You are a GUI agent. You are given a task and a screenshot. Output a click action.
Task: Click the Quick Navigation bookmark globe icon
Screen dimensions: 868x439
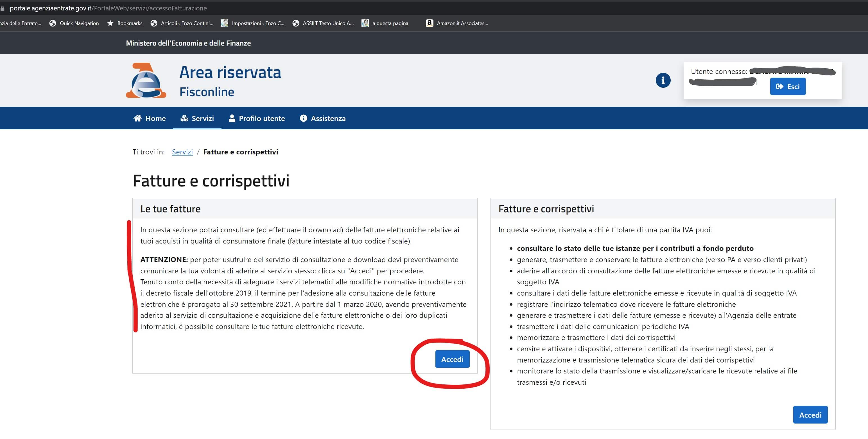53,23
